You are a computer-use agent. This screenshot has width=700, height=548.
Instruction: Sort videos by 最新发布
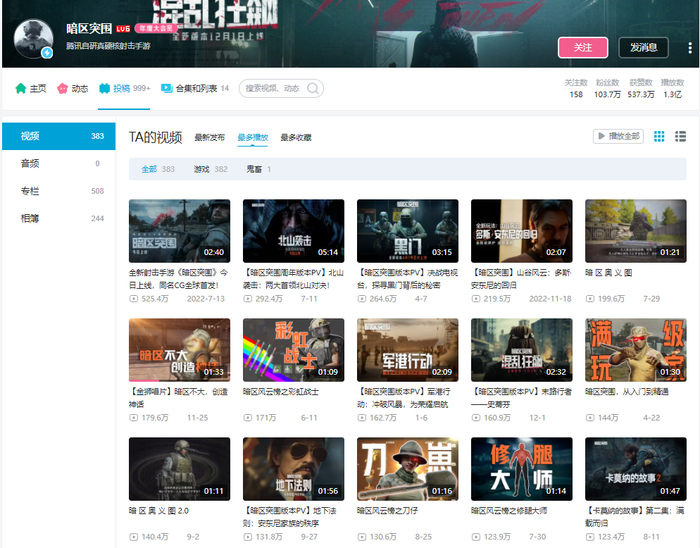(209, 137)
